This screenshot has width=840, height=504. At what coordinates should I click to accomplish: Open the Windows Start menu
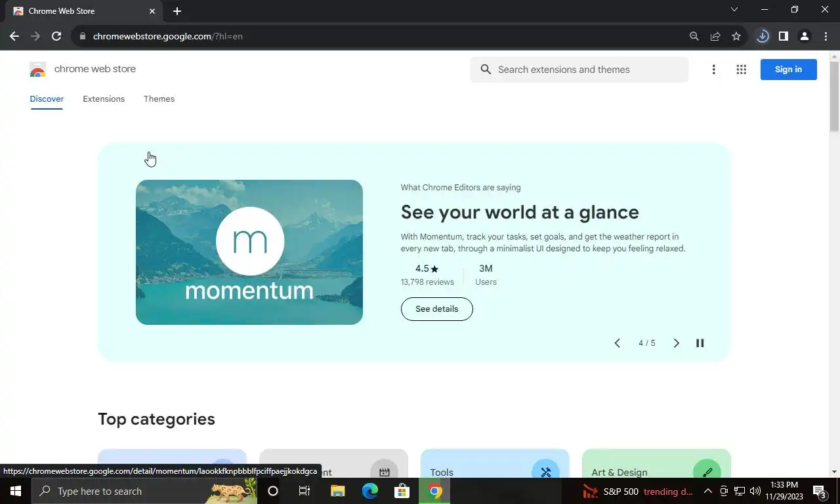[15, 491]
